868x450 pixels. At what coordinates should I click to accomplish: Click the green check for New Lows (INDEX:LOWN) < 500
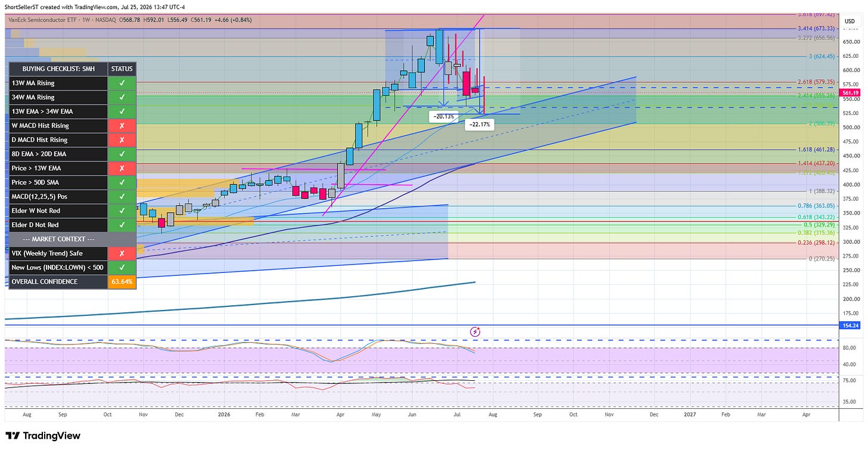[122, 268]
